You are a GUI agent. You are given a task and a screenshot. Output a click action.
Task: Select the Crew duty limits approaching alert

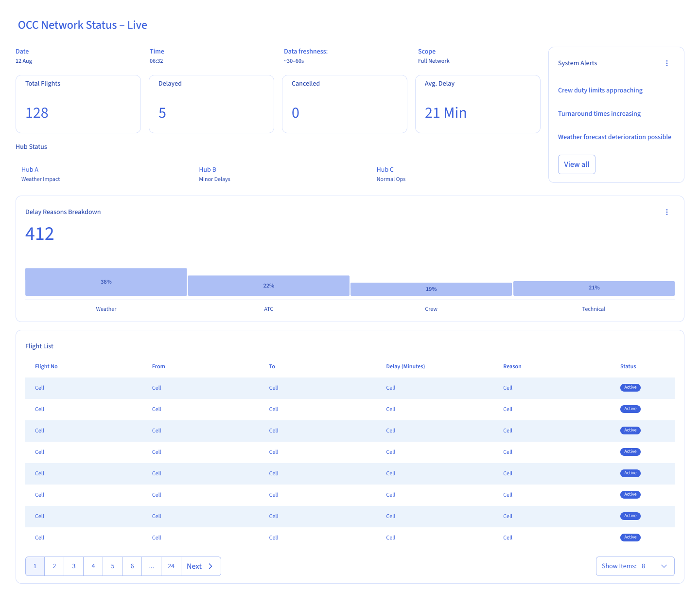tap(600, 90)
